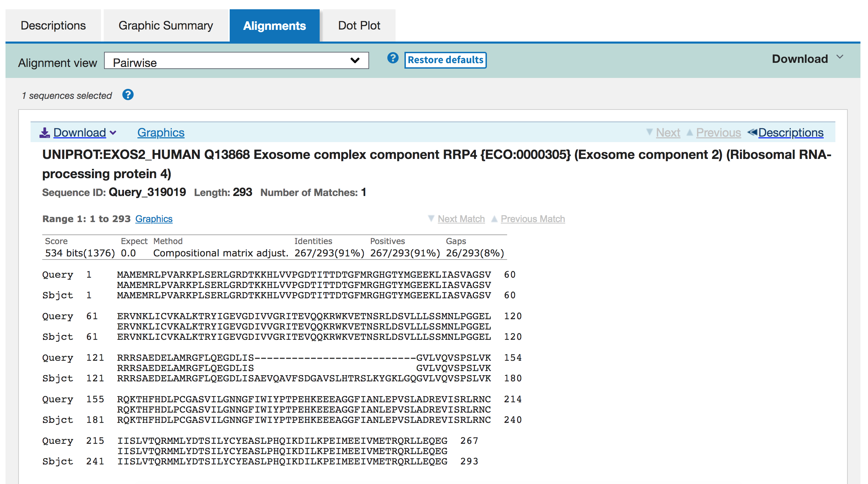Switch to the Dot Plot tab

click(x=359, y=25)
